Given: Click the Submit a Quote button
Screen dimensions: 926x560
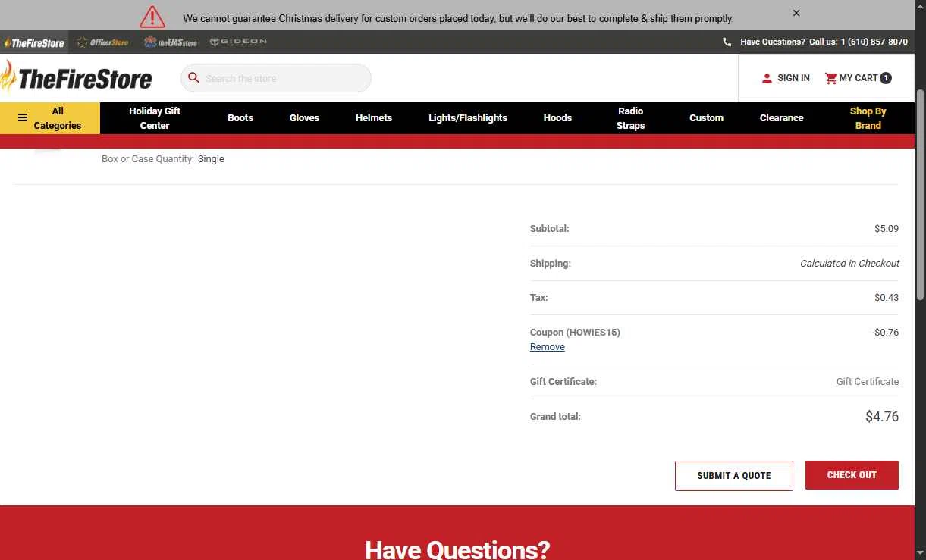Looking at the screenshot, I should [734, 475].
